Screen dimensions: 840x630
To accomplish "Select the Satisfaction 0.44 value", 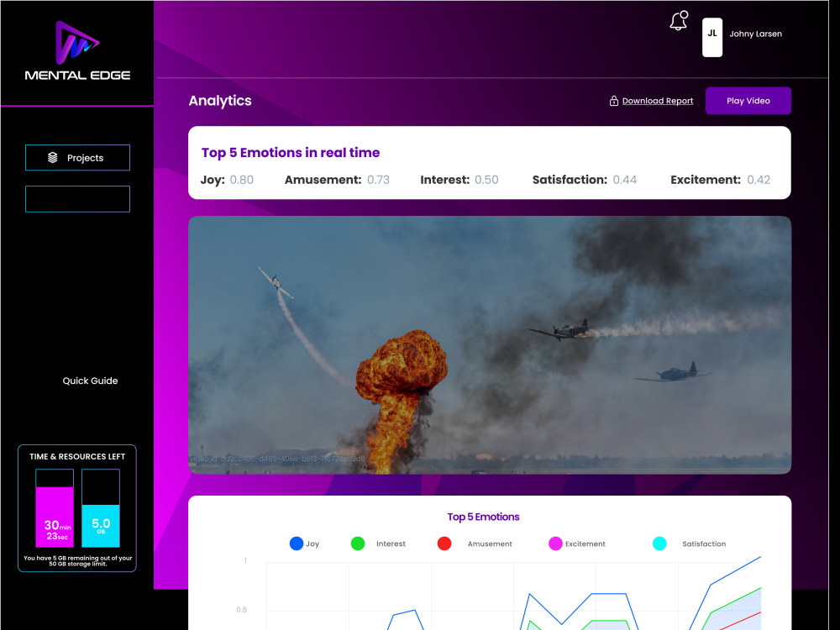I will click(x=625, y=180).
